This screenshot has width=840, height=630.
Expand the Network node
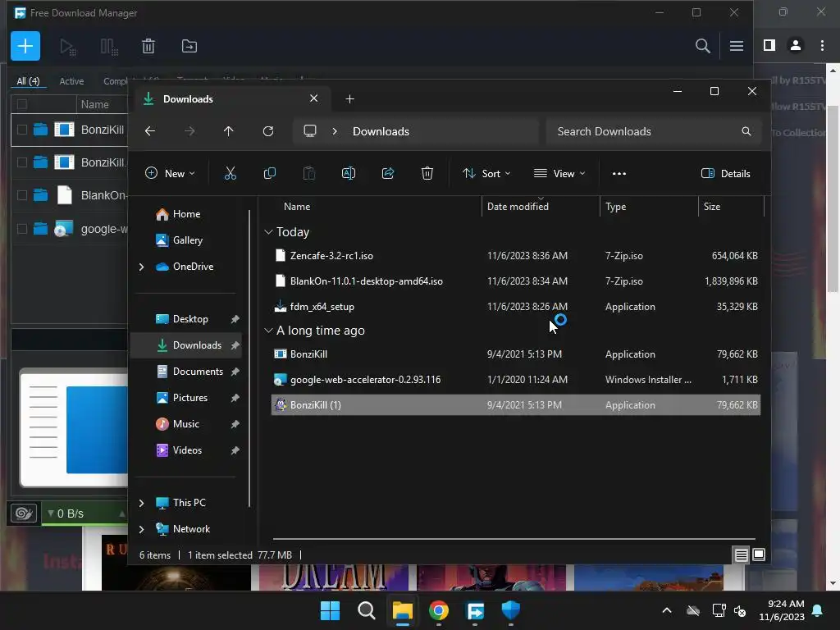pos(141,529)
